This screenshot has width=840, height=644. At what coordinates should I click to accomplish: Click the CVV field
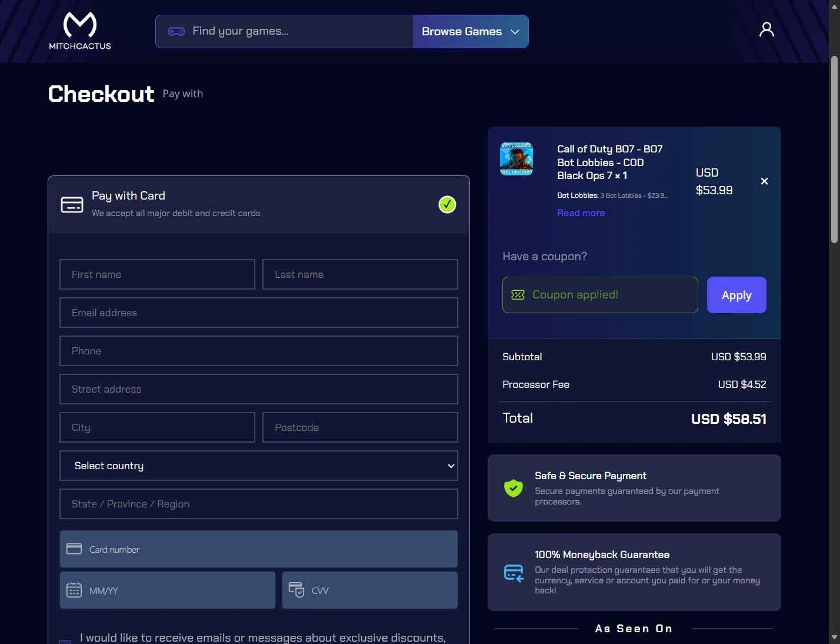click(x=370, y=590)
